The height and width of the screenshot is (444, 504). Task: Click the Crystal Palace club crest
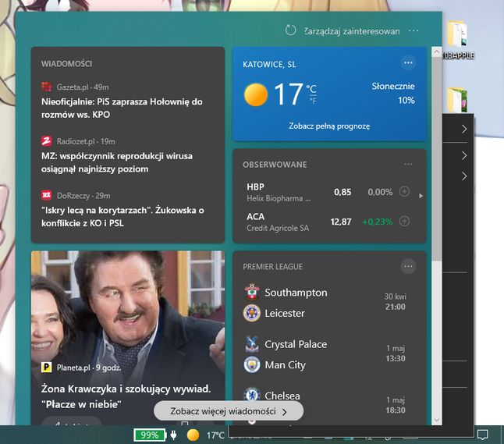click(x=252, y=343)
